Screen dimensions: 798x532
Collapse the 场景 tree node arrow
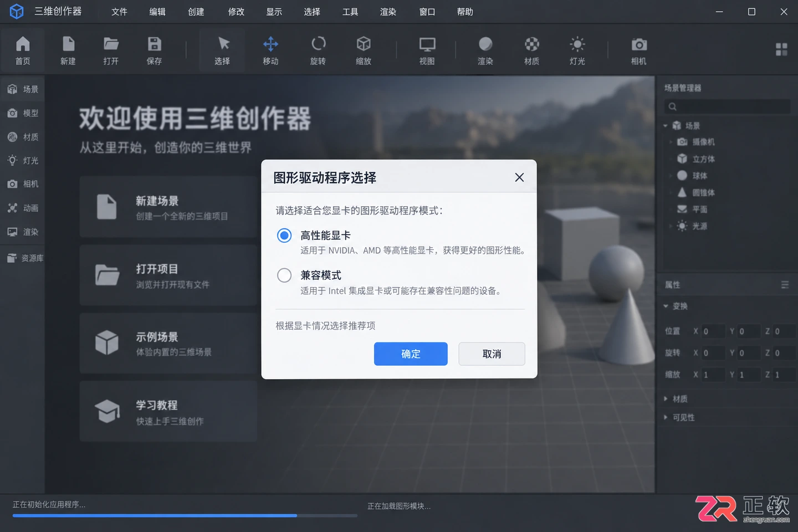[666, 126]
